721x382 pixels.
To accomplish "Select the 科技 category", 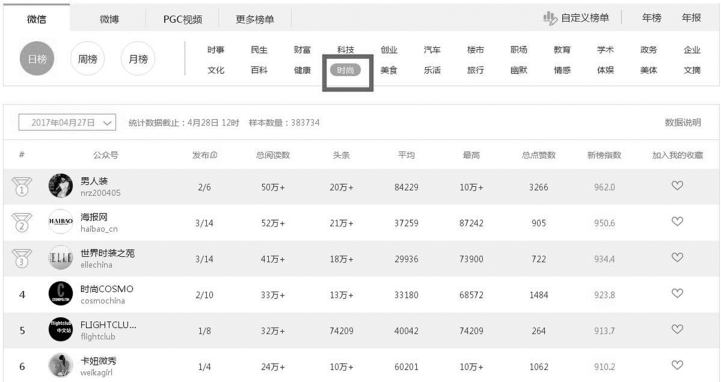I will click(345, 50).
